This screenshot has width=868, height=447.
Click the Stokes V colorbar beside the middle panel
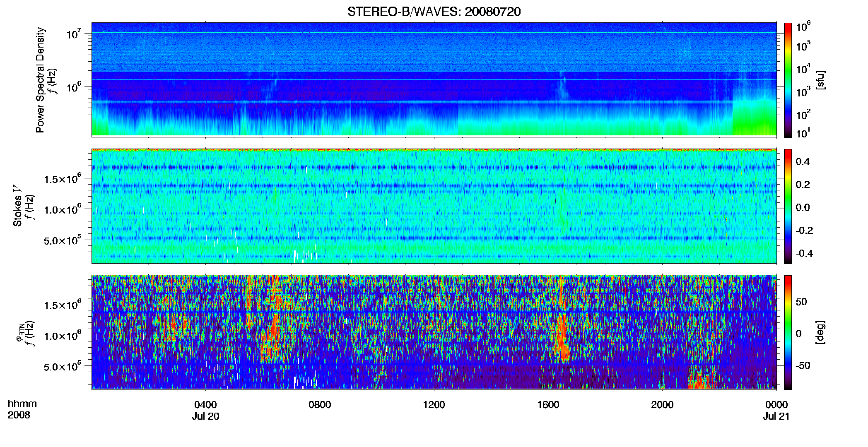click(x=788, y=206)
